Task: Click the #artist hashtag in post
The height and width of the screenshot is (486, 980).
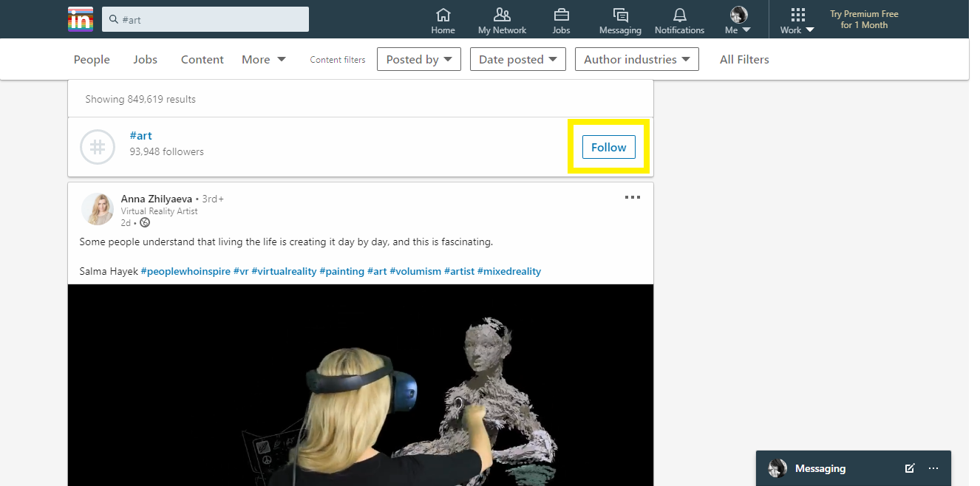Action: pos(459,271)
